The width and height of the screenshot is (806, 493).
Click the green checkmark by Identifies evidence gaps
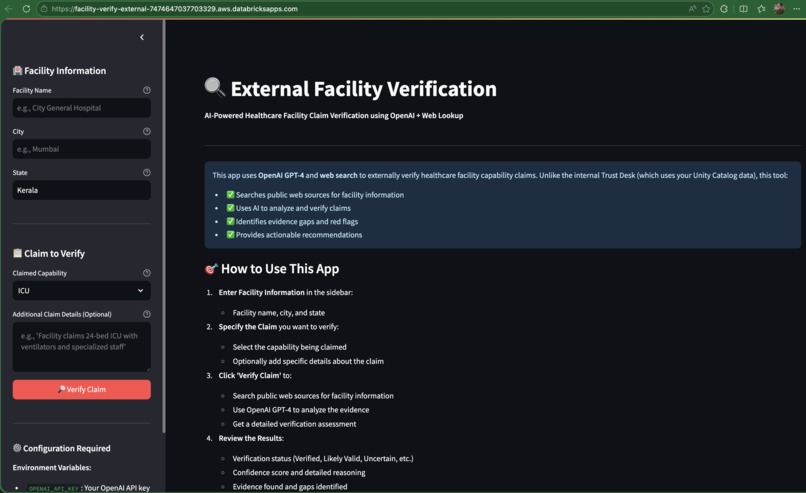click(x=230, y=221)
